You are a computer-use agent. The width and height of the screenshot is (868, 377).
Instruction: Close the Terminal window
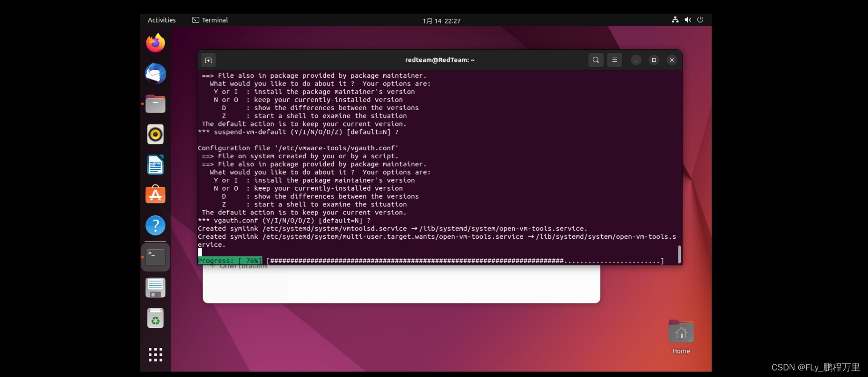[x=672, y=60]
